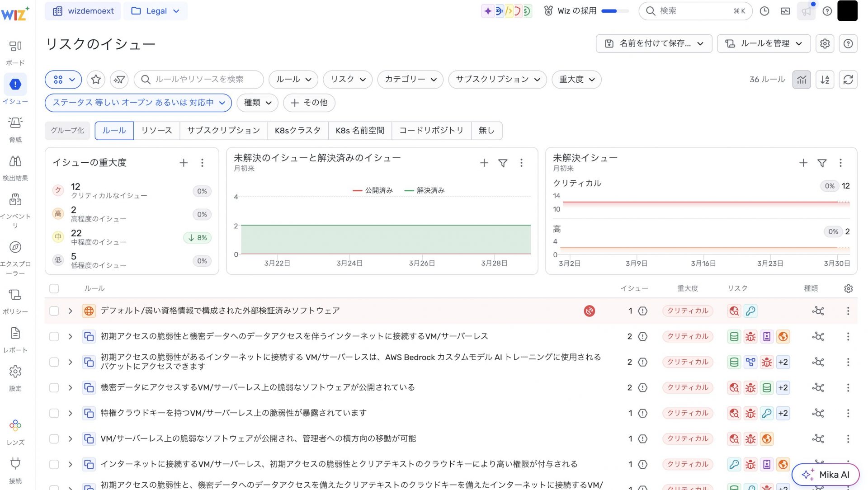Tick checkbox for 機密データにアクセスするVM row
Screen dimensions: 868x490
click(x=54, y=388)
